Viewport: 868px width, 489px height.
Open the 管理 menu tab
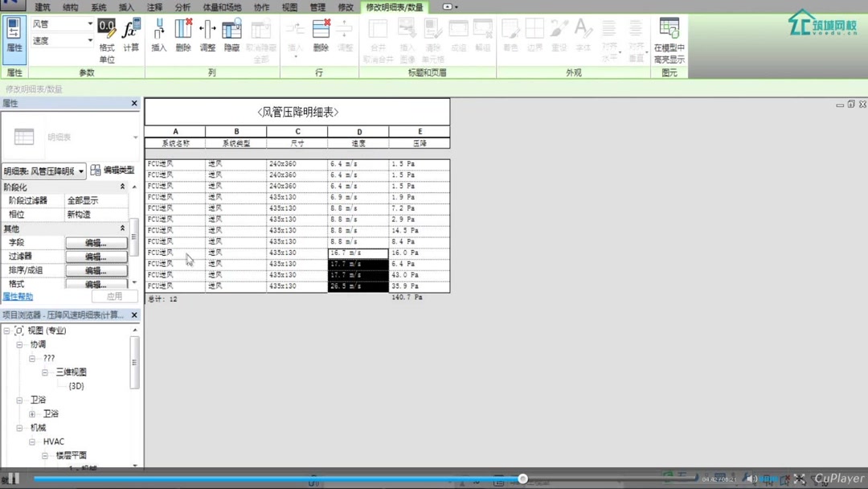pyautogui.click(x=317, y=6)
